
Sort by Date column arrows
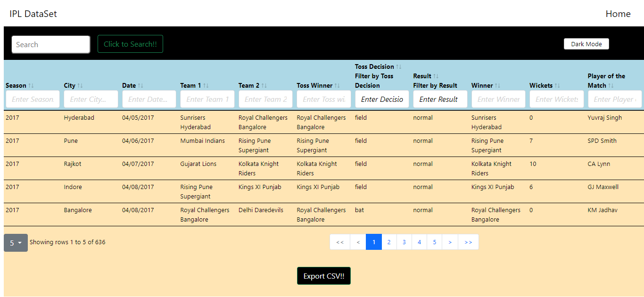[140, 86]
